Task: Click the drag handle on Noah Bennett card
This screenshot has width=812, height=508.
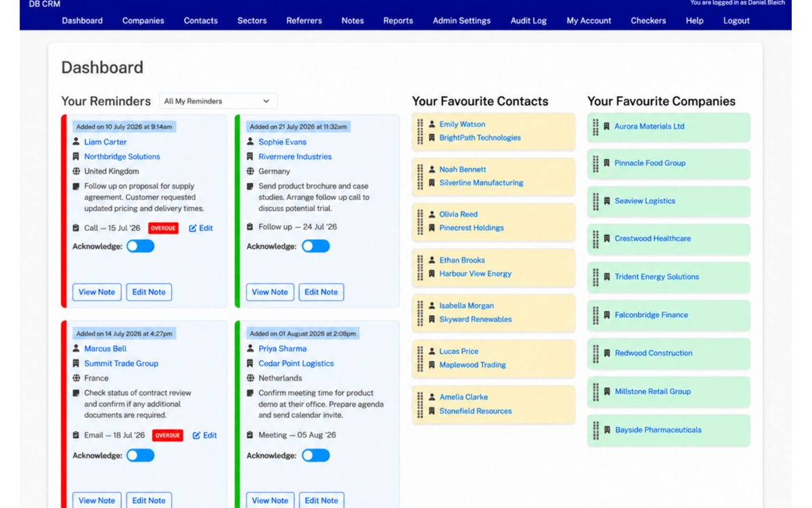Action: tap(420, 176)
